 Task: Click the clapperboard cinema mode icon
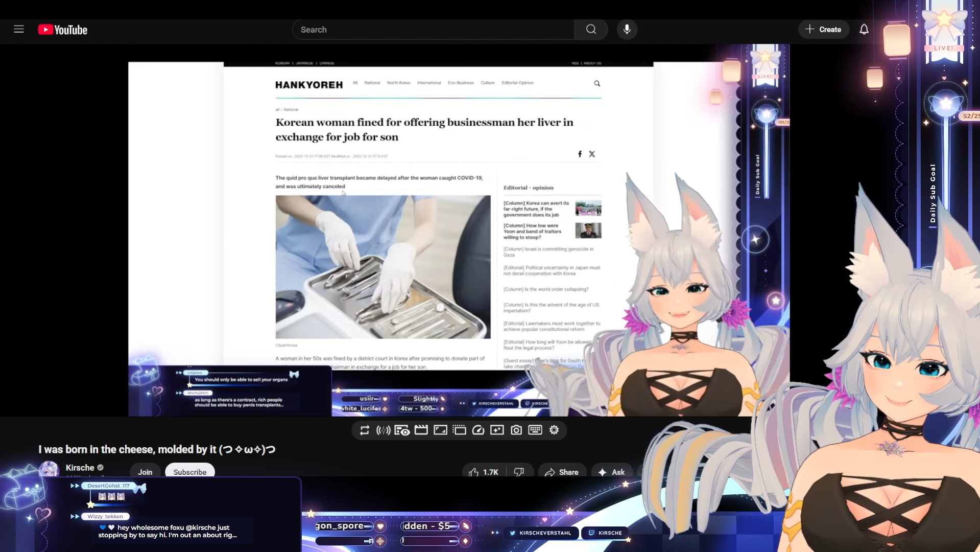pyautogui.click(x=421, y=430)
